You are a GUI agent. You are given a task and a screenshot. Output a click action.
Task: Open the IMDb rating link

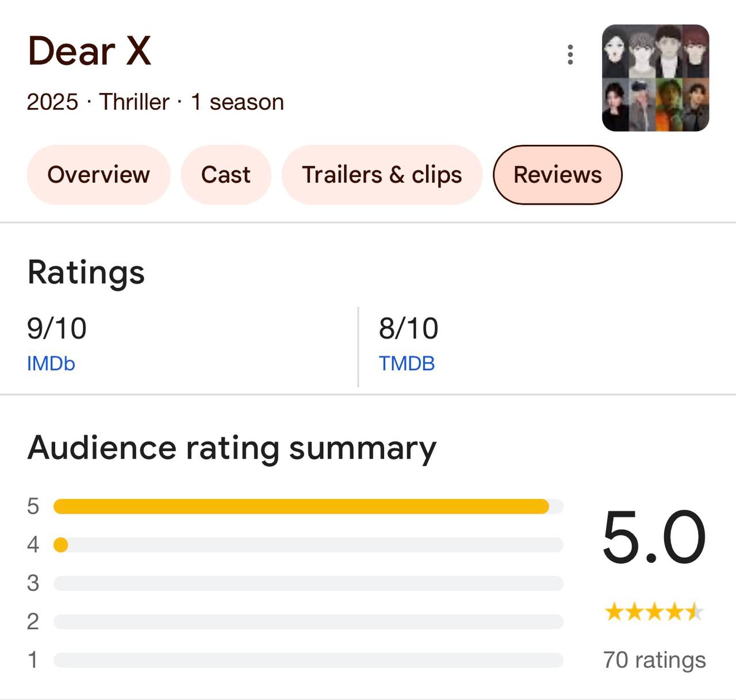(51, 363)
